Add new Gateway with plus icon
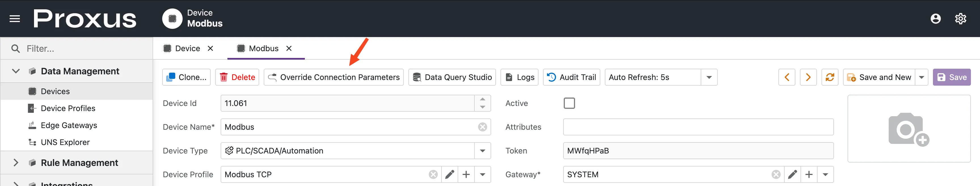This screenshot has width=980, height=186. 809,175
